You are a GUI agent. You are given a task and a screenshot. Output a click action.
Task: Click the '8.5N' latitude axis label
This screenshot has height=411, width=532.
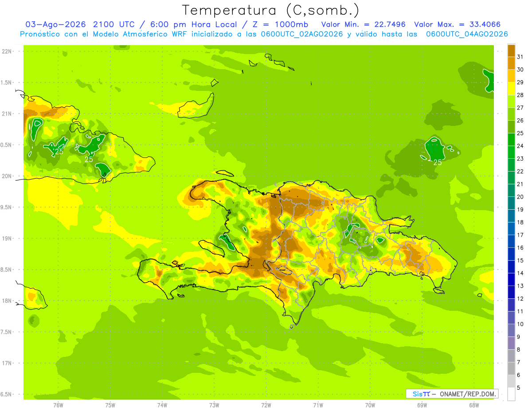tap(6, 270)
